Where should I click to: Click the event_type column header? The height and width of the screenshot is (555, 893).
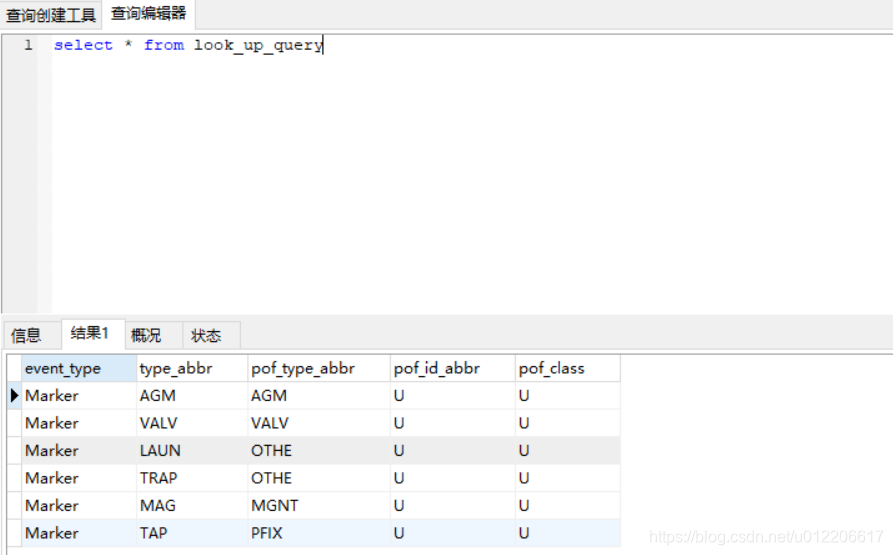pyautogui.click(x=79, y=368)
